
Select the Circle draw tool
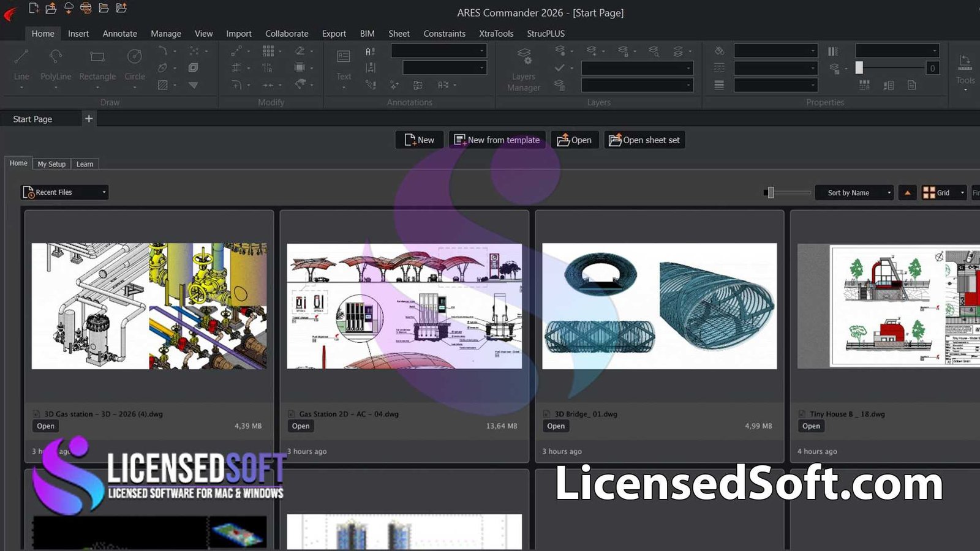coord(135,65)
